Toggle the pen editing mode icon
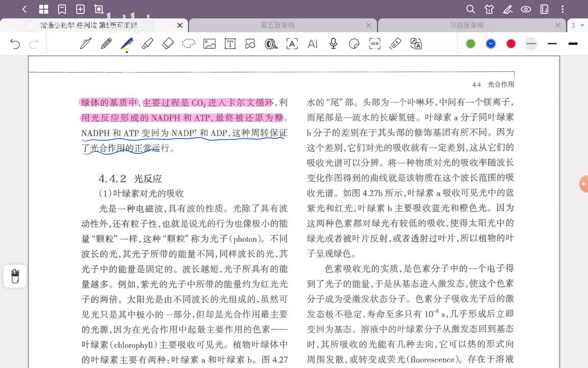The height and width of the screenshot is (368, 588). click(508, 9)
